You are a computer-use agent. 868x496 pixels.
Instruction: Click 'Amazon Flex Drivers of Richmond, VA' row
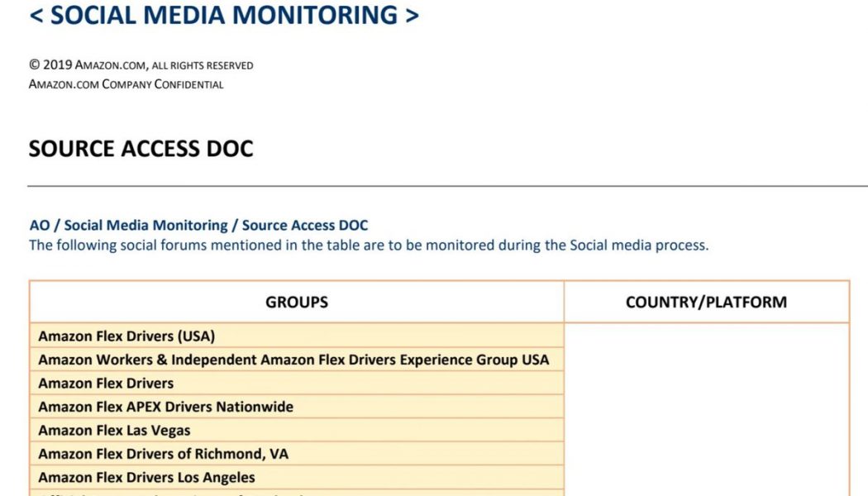(164, 454)
